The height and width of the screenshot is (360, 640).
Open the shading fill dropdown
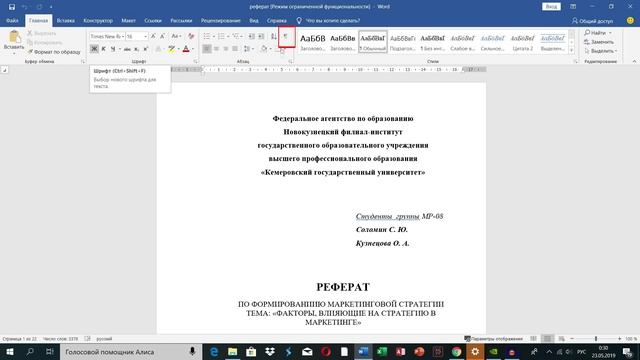pos(270,49)
